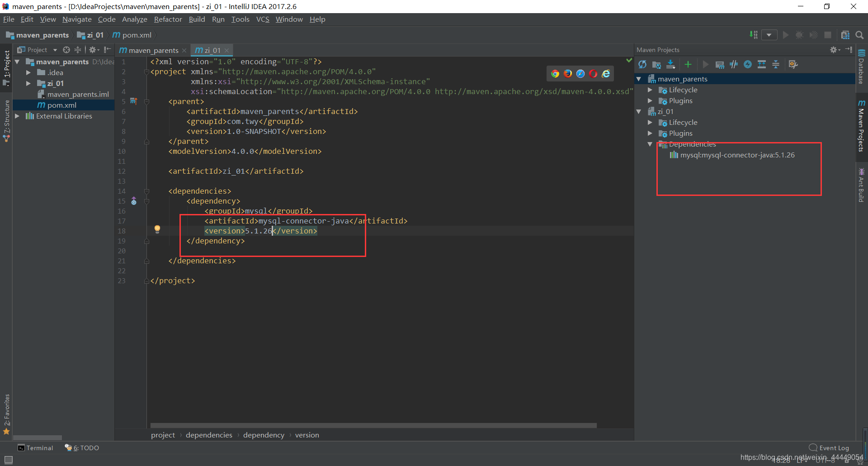Open Maven settings wrench icon
The image size is (868, 466).
(x=793, y=65)
